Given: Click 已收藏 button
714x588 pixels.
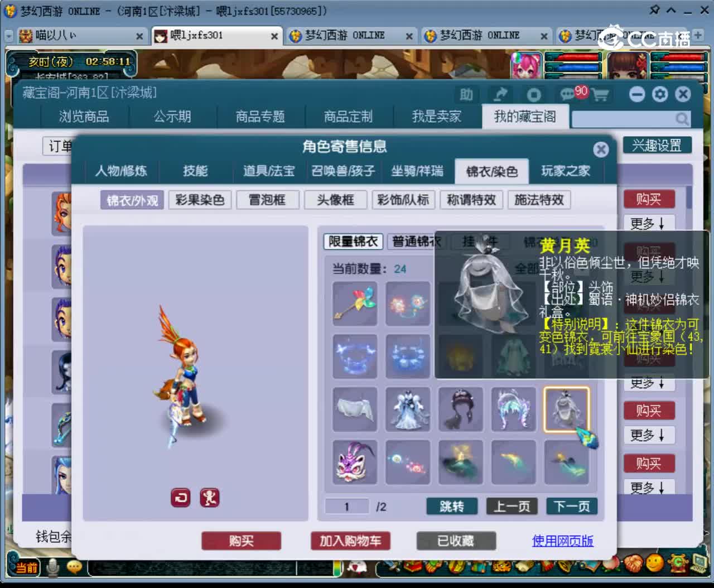Looking at the screenshot, I should click(456, 541).
